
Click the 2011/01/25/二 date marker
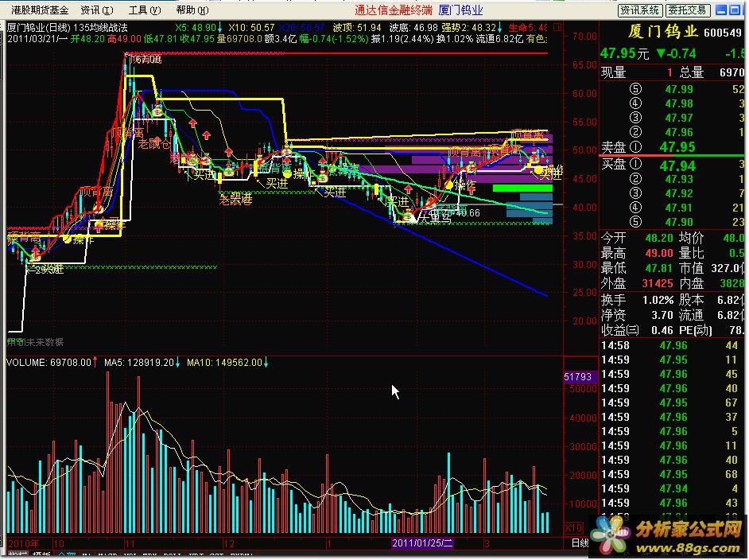(x=421, y=543)
